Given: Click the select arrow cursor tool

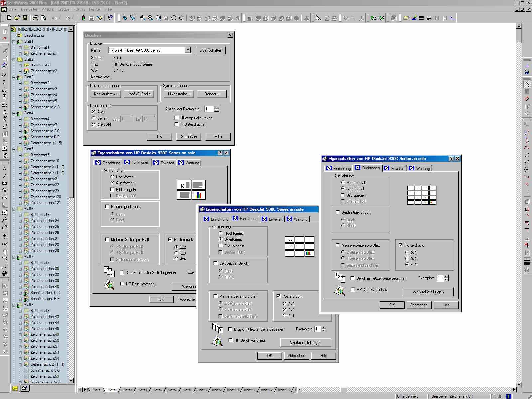Looking at the screenshot, I should tap(527, 85).
